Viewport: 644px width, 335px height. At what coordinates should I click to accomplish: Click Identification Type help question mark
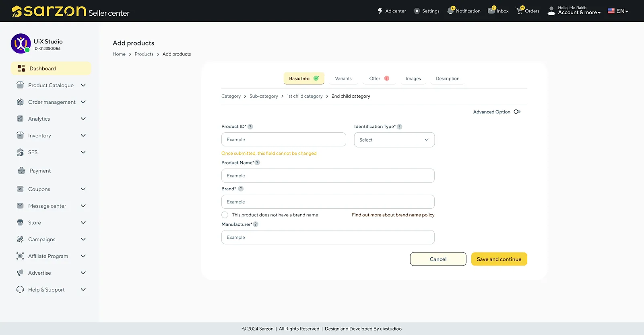[x=399, y=127]
